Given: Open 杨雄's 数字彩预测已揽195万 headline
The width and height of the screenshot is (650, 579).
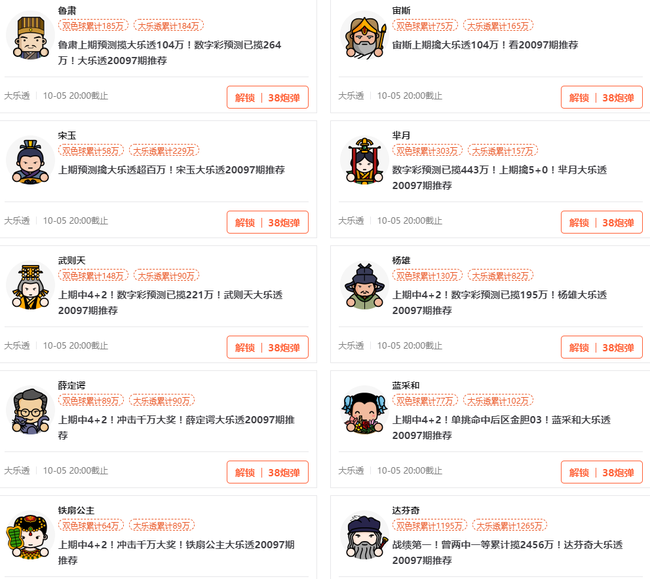Looking at the screenshot, I should click(x=500, y=303).
